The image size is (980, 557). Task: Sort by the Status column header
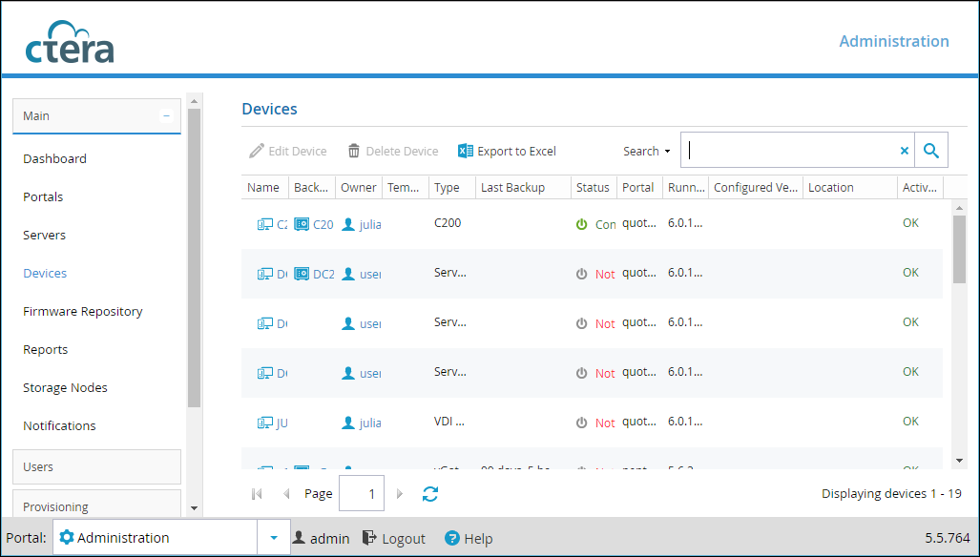pyautogui.click(x=594, y=187)
